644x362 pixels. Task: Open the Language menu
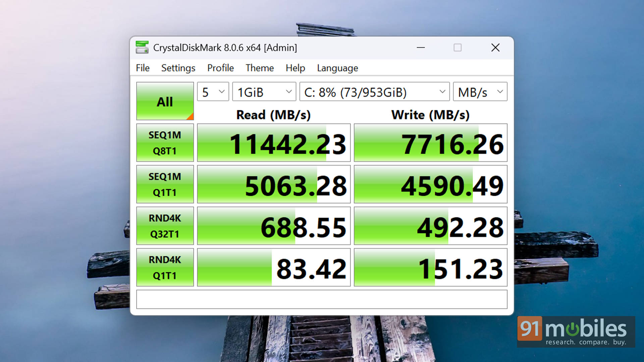[337, 68]
